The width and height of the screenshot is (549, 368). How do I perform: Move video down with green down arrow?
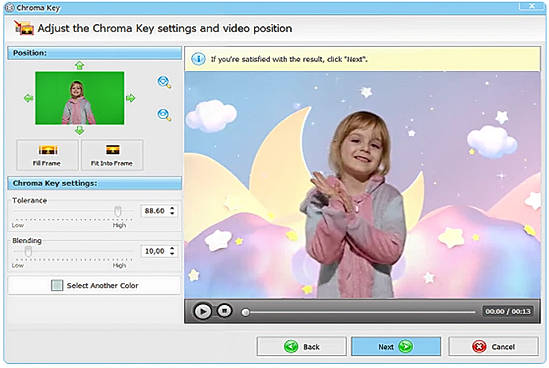(80, 131)
